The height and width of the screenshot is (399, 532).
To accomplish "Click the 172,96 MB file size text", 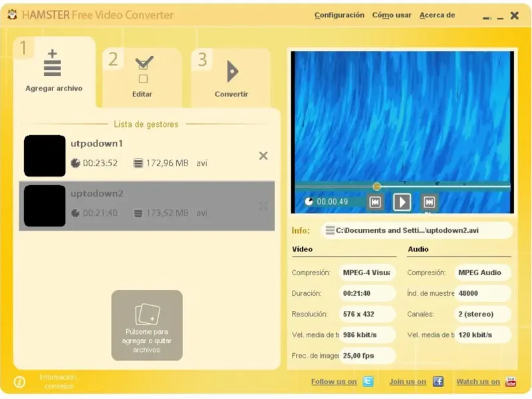I will point(167,163).
